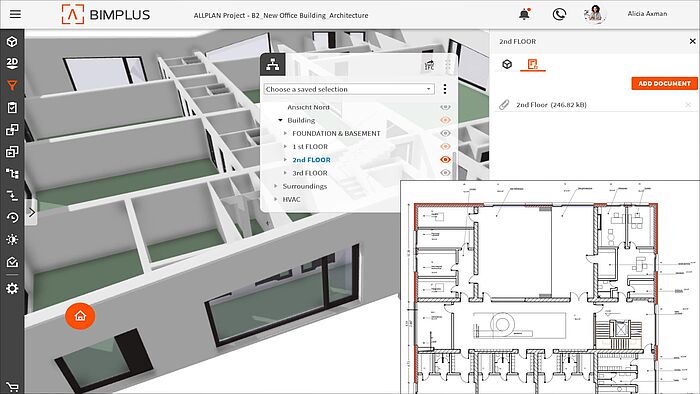
Task: Click the ADD DOCUMENT button
Action: point(664,83)
